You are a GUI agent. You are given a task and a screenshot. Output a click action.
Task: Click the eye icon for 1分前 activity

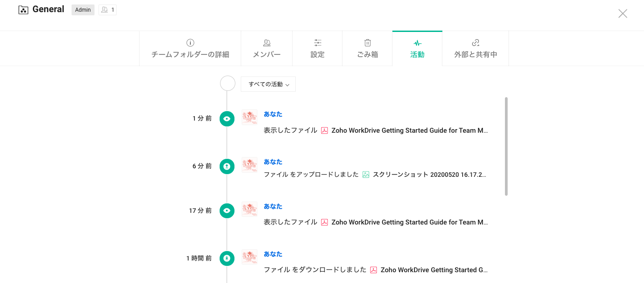[227, 119]
